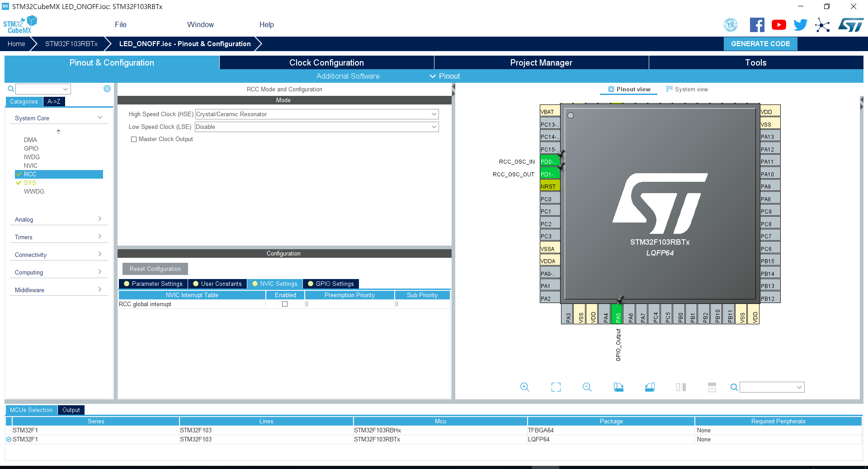Switch to Tools tab
868x469 pixels.
[756, 62]
